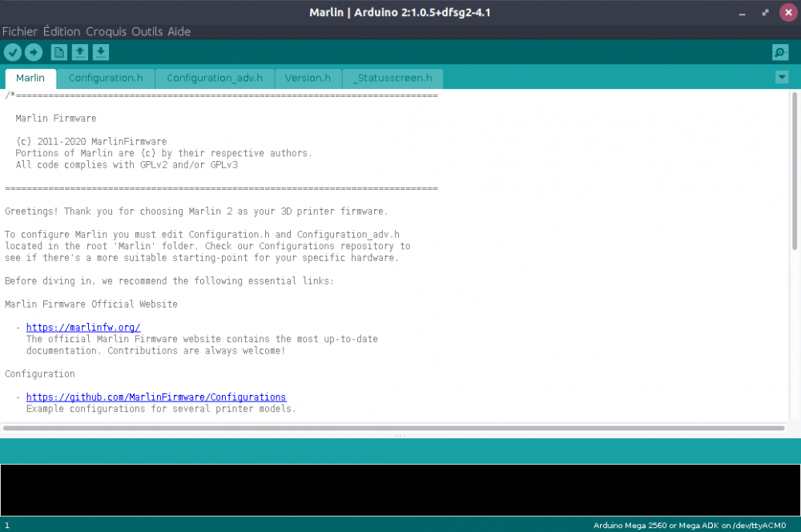
Task: Follow the https://marlinfw.org/ link
Action: click(83, 328)
